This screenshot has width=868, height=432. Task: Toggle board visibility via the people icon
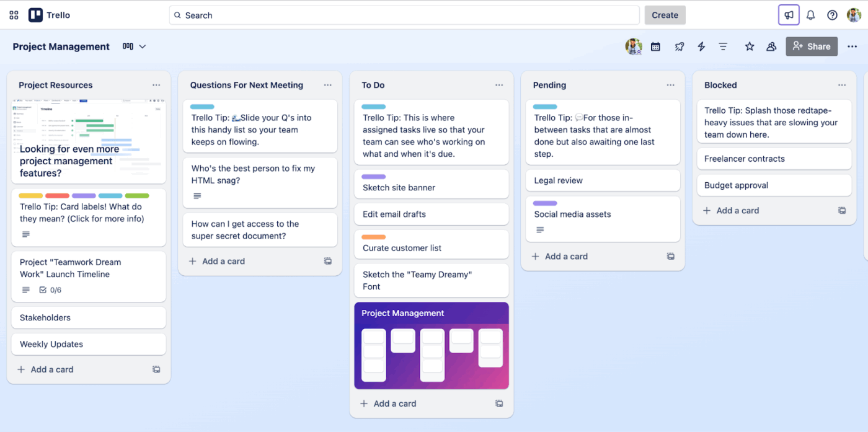(x=771, y=46)
